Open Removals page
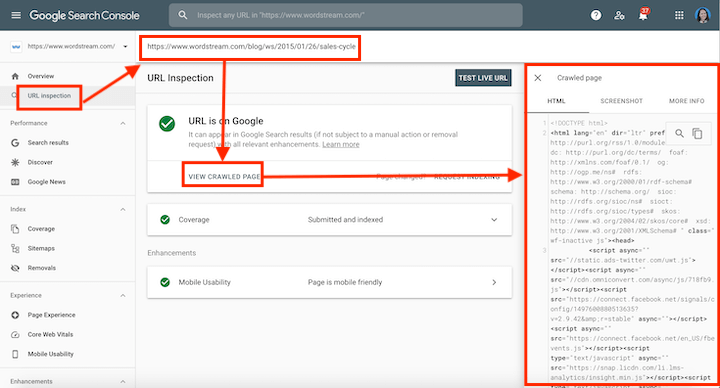 41,268
